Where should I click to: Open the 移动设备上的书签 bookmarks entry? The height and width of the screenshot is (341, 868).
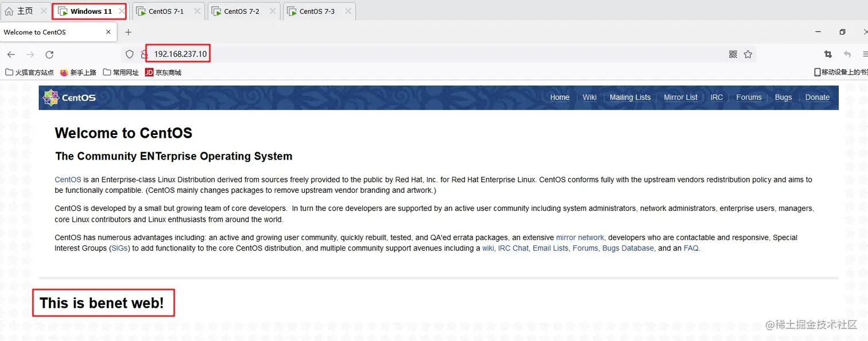tap(841, 72)
